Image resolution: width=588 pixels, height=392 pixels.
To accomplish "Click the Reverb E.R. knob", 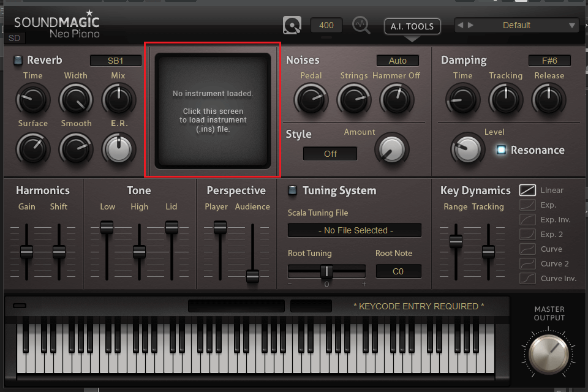I will (119, 149).
